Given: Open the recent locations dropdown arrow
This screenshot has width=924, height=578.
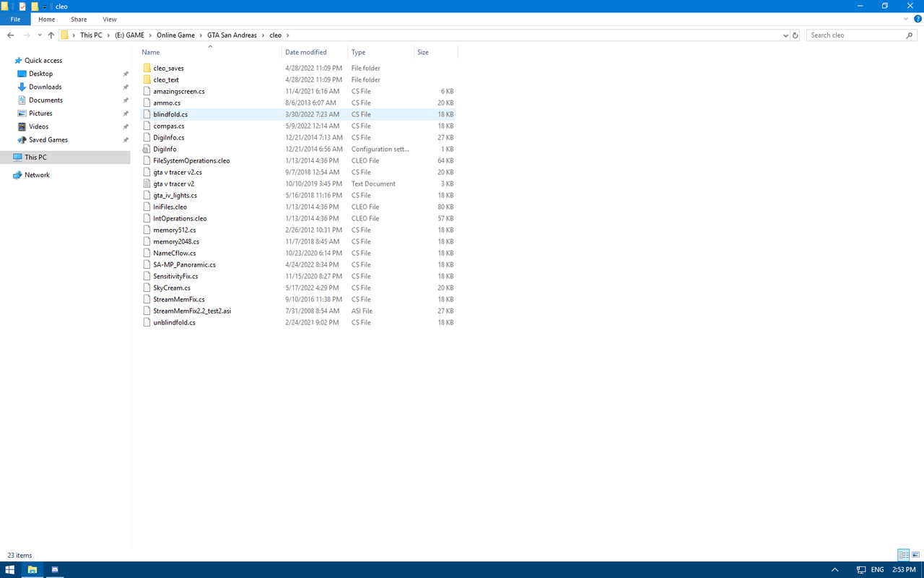Looking at the screenshot, I should [39, 35].
